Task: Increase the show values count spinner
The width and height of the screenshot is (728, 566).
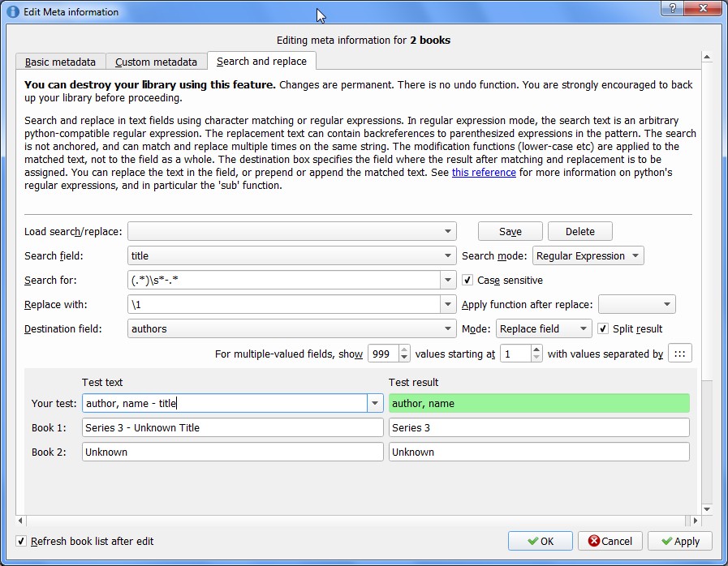Action: coord(404,349)
